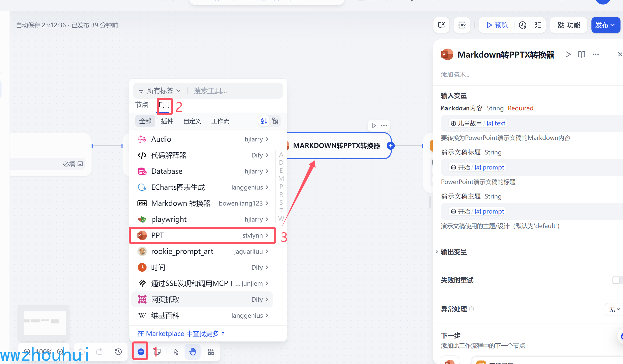Click the organize nodes grid icon
Viewport: 623px width, 364px height.
(x=211, y=351)
